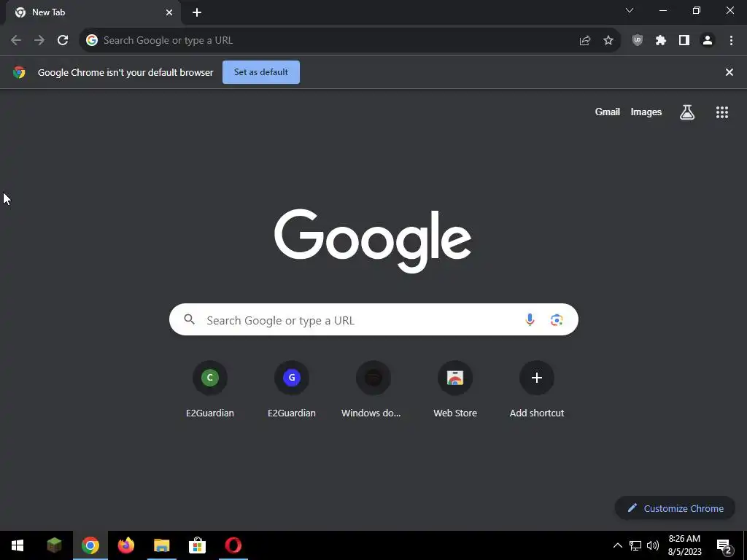Click the Google logo
The width and height of the screenshot is (747, 560).
point(373,241)
